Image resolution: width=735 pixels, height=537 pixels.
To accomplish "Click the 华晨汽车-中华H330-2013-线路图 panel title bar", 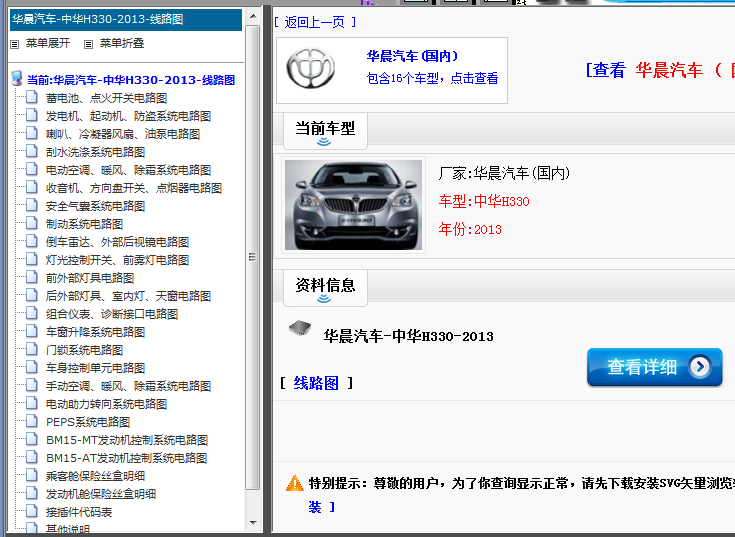I will pyautogui.click(x=126, y=19).
